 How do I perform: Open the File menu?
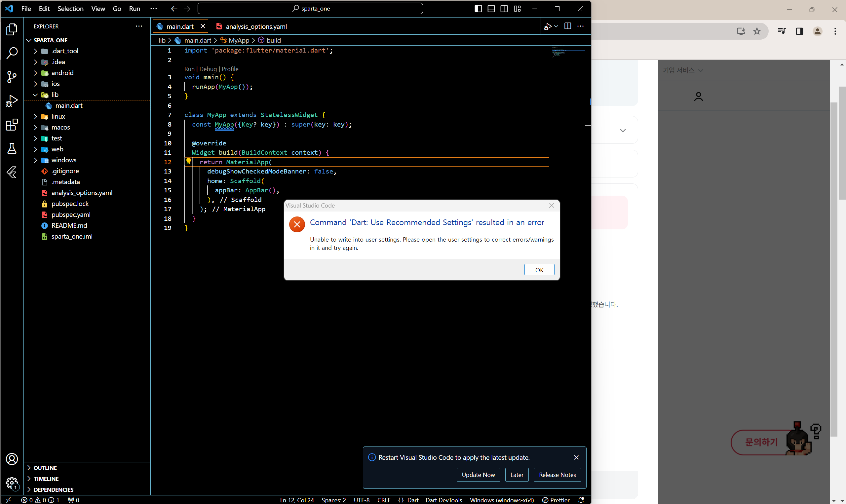(26, 9)
